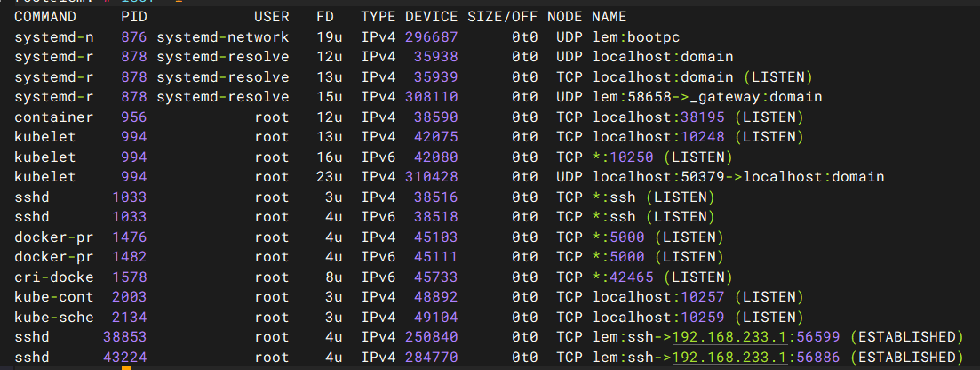Select device number 310428
980x370 pixels.
click(431, 177)
